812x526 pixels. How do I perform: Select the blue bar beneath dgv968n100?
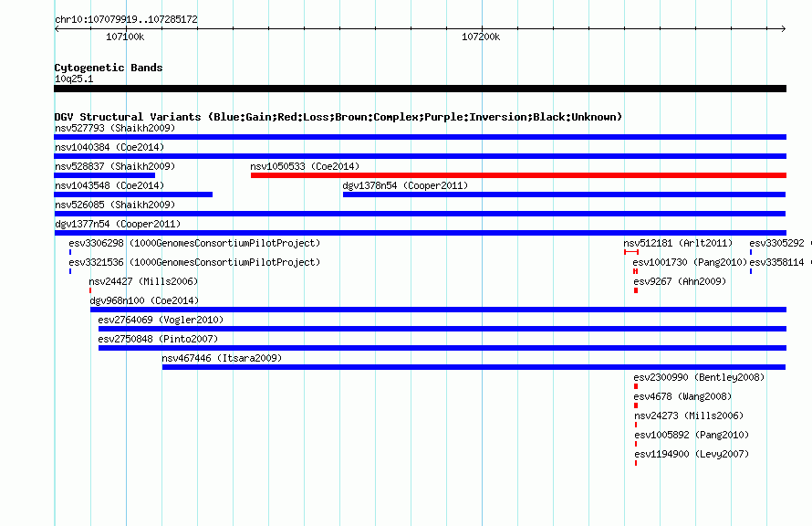tap(438, 310)
